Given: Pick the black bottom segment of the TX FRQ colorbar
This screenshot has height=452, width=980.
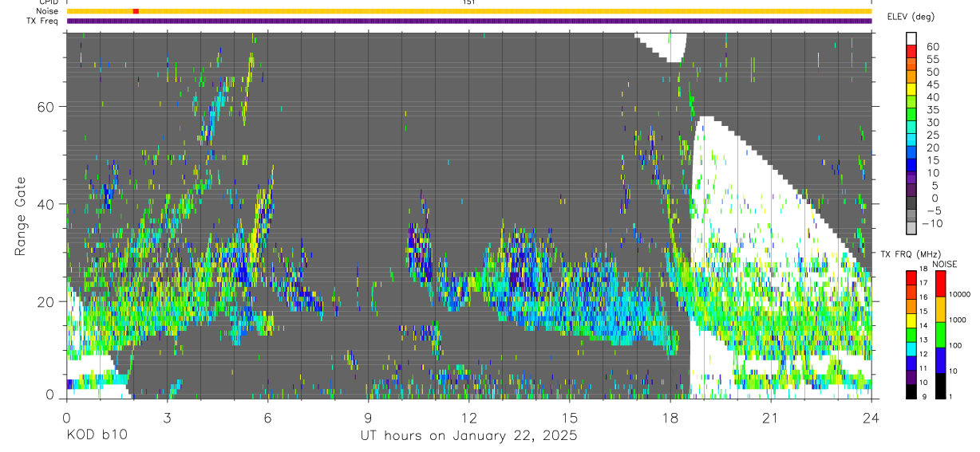Looking at the screenshot, I should click(911, 391).
